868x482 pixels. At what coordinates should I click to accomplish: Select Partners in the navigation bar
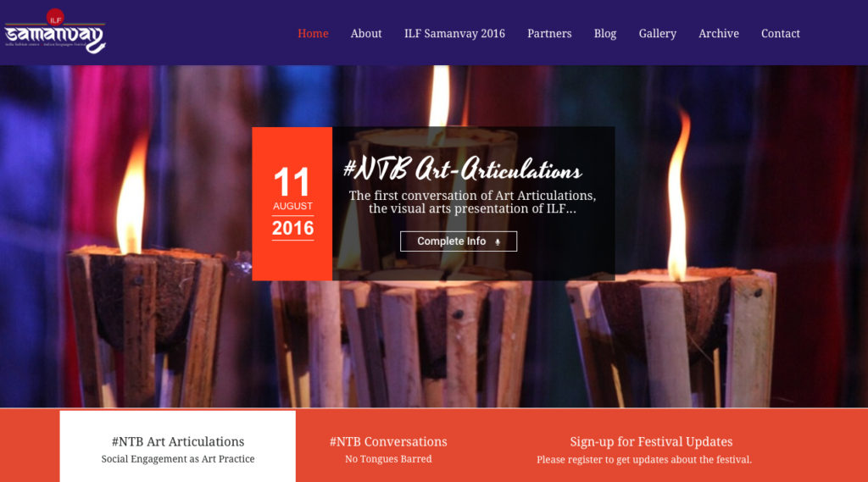click(x=549, y=34)
